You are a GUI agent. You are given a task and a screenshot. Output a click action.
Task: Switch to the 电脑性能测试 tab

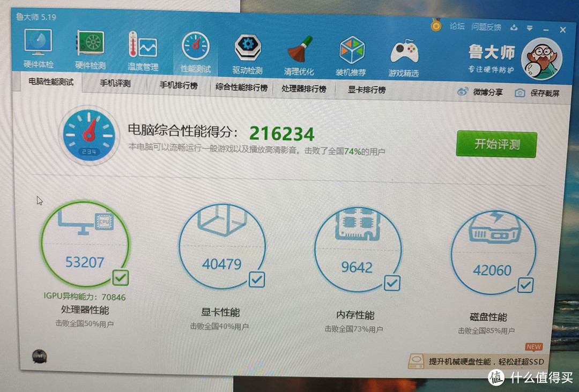[x=51, y=81]
